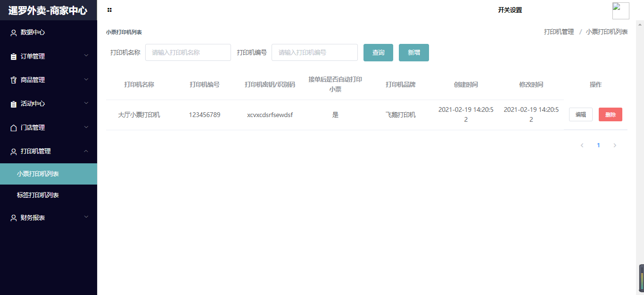Click the clipboard icon beside 订单管理

click(14, 56)
